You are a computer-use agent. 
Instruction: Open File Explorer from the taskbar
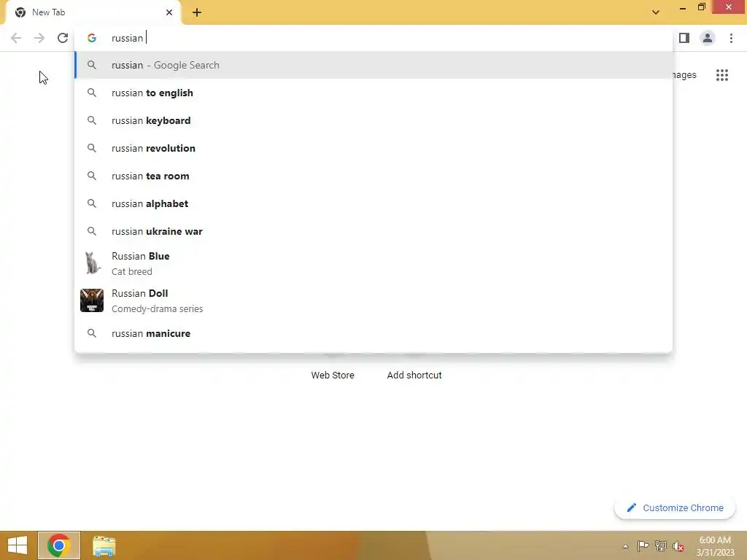click(x=104, y=545)
